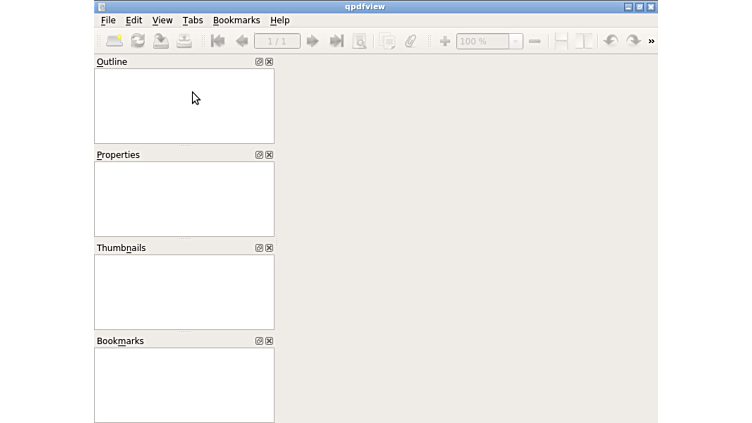
Task: Open the Help menu
Action: pos(280,20)
